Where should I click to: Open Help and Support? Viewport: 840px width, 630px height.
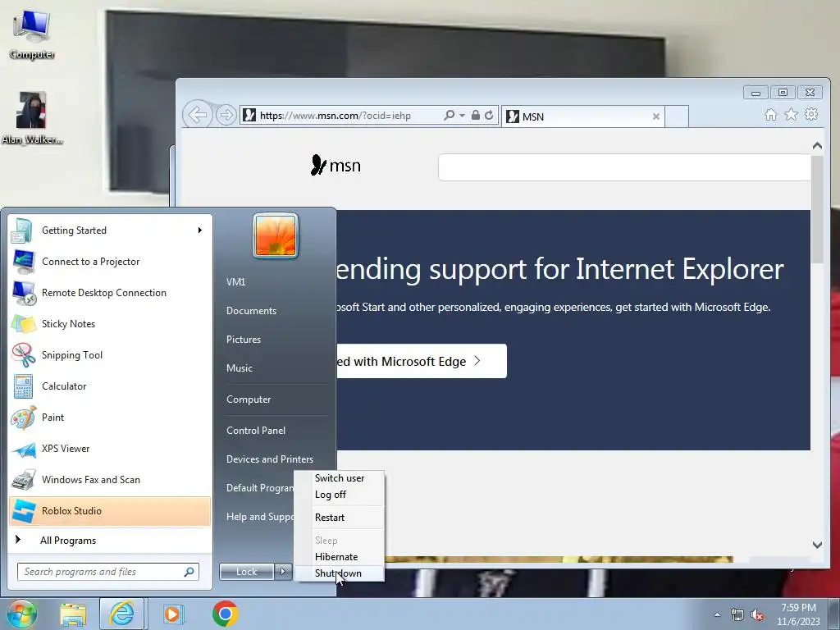click(x=260, y=517)
